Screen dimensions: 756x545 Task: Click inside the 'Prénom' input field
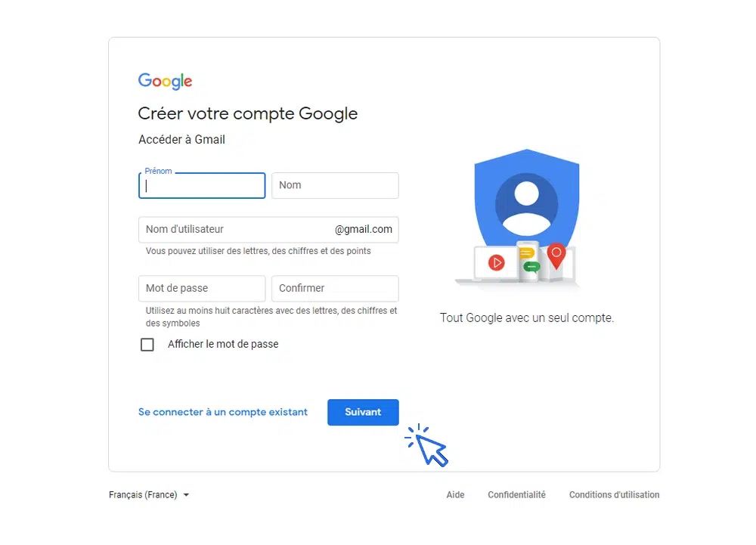(201, 185)
